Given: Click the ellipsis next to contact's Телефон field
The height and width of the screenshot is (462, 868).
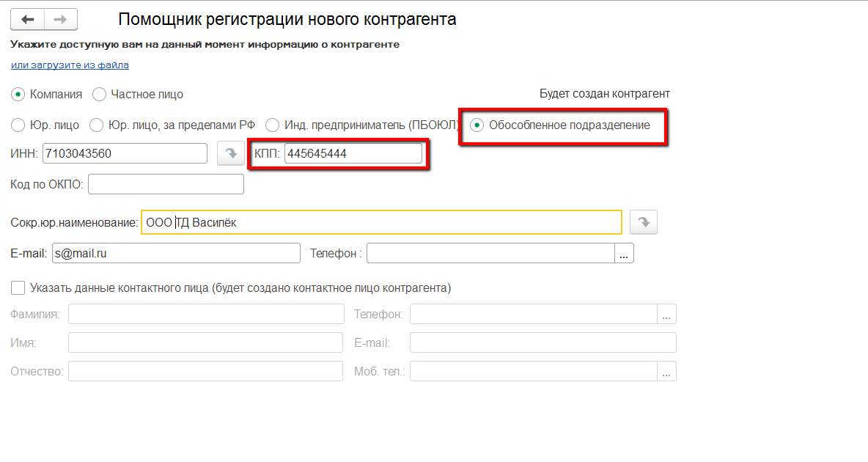Looking at the screenshot, I should (x=666, y=313).
